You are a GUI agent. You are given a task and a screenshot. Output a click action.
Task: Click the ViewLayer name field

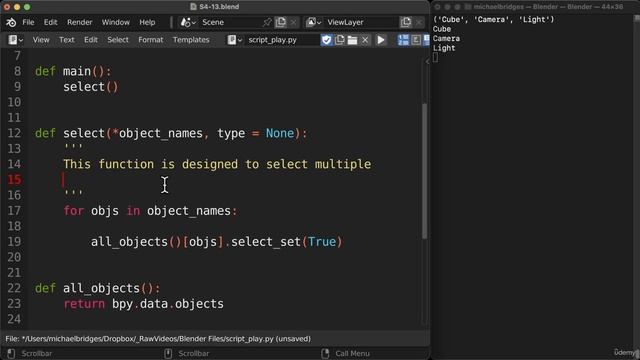362,22
